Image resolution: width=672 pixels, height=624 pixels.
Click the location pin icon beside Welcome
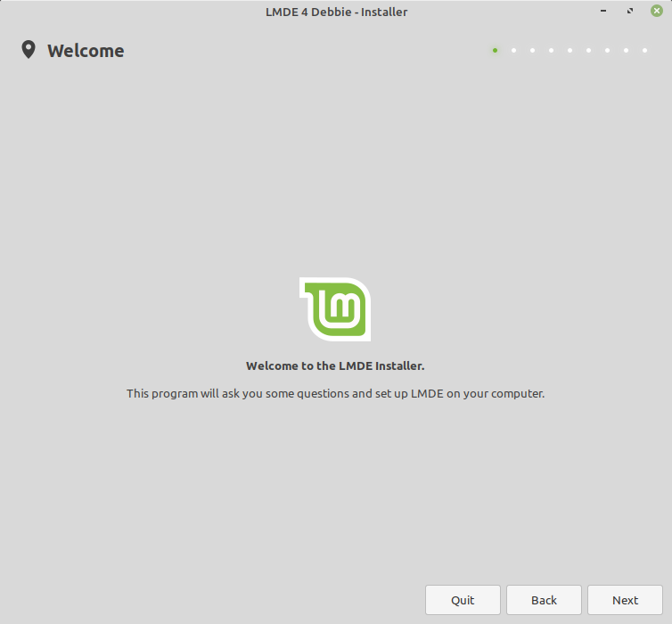29,50
